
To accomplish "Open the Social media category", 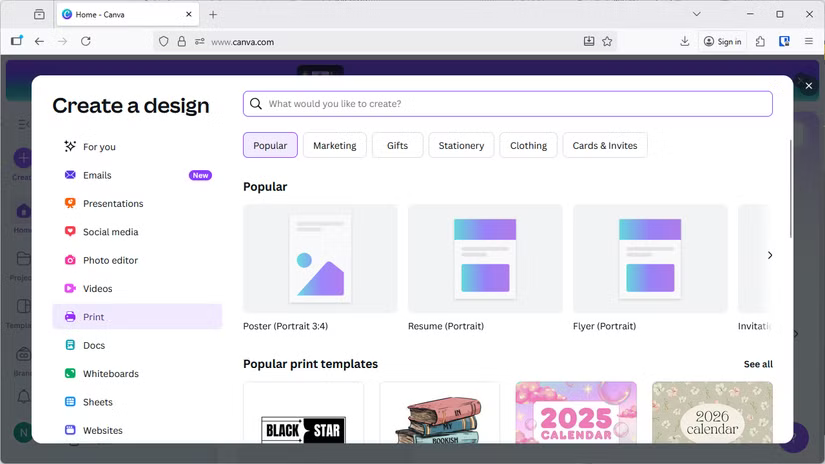I will pyautogui.click(x=110, y=232).
